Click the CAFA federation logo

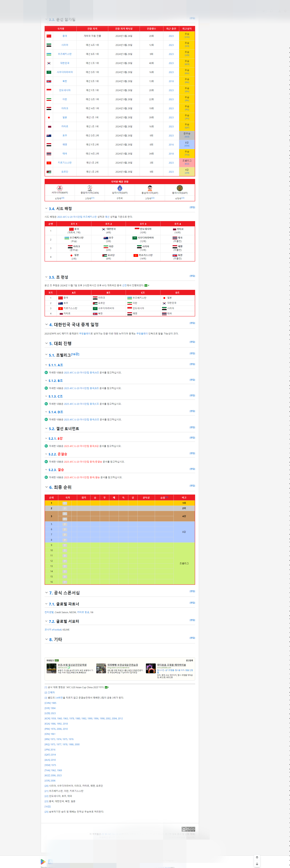pos(90,188)
